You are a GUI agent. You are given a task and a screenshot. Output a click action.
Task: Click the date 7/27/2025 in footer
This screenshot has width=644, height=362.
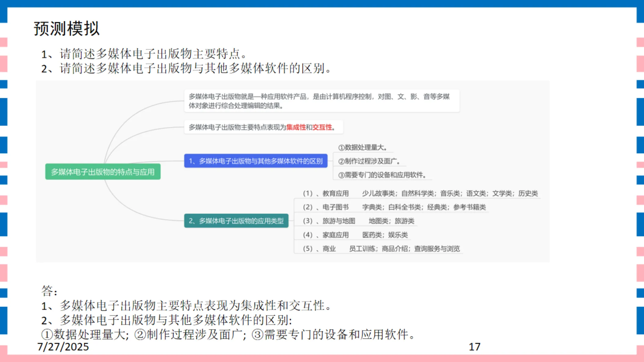click(x=63, y=347)
